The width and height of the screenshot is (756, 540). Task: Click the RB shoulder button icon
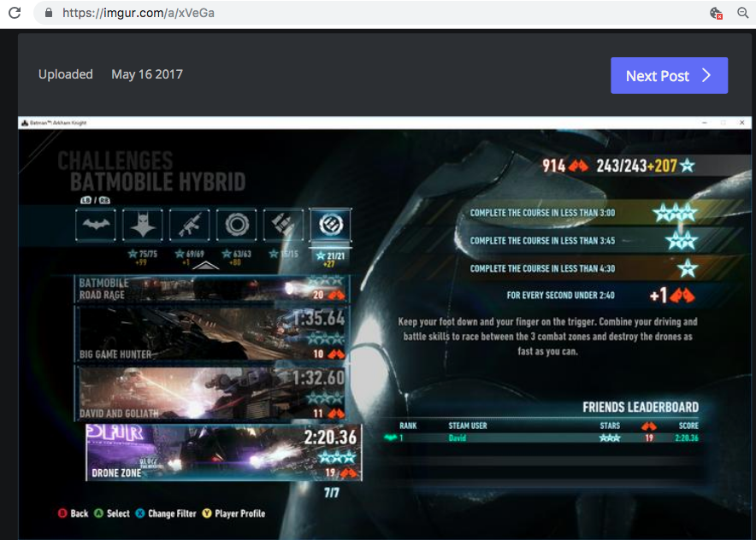[104, 200]
